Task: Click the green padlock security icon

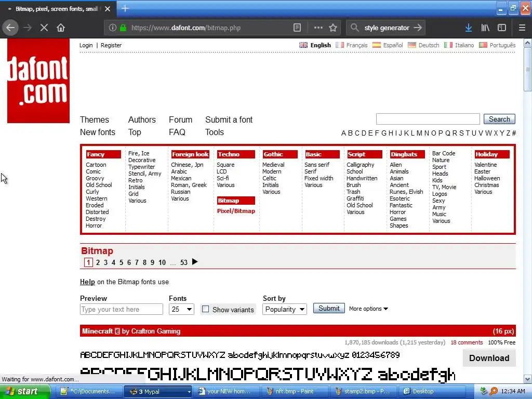Action: [123, 28]
